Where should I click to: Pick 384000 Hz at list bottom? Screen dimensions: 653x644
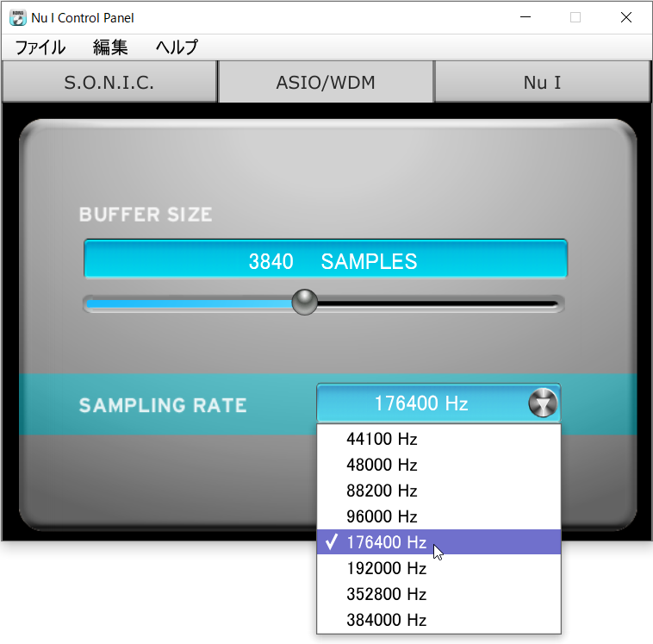[438, 620]
